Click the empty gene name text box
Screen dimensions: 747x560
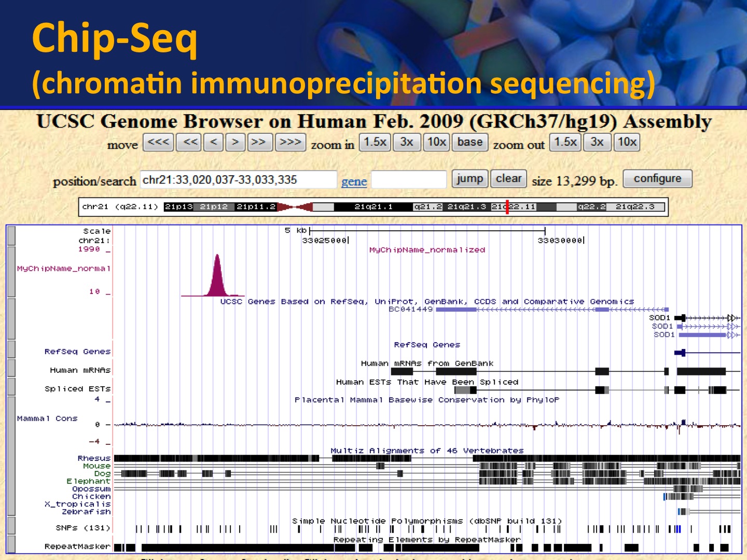[x=409, y=180]
